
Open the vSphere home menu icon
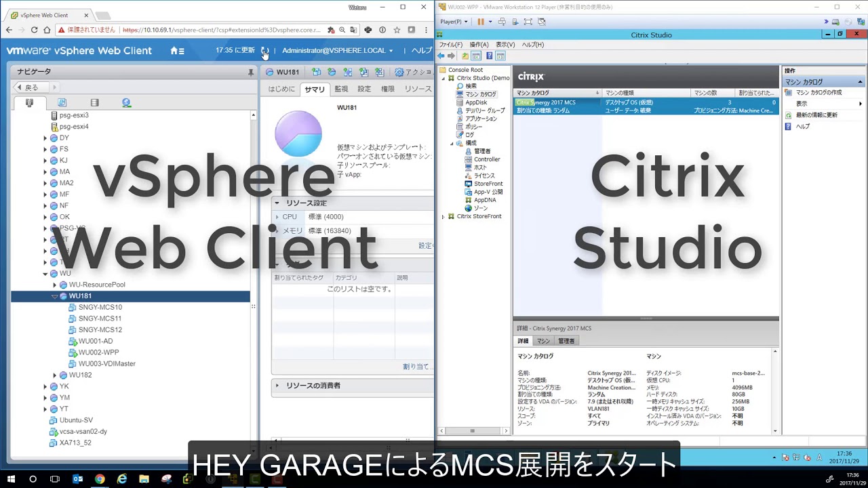tap(177, 51)
